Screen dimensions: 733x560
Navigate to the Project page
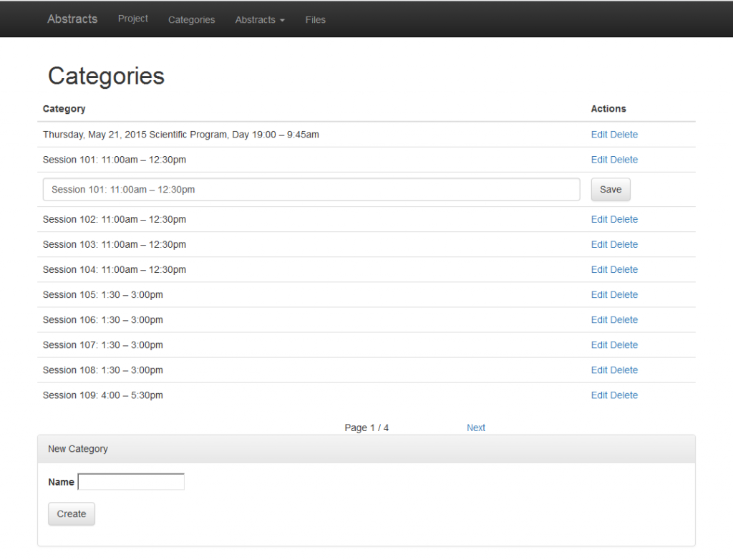(132, 19)
